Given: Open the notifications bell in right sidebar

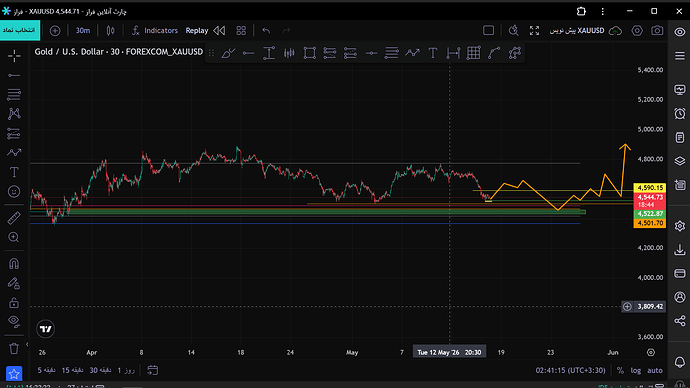Looking at the screenshot, I should click(680, 362).
